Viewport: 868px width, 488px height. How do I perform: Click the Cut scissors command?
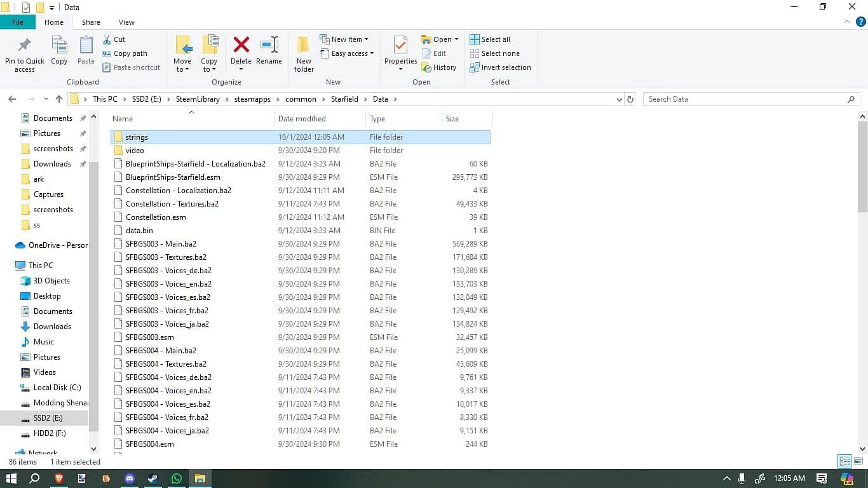tap(114, 39)
